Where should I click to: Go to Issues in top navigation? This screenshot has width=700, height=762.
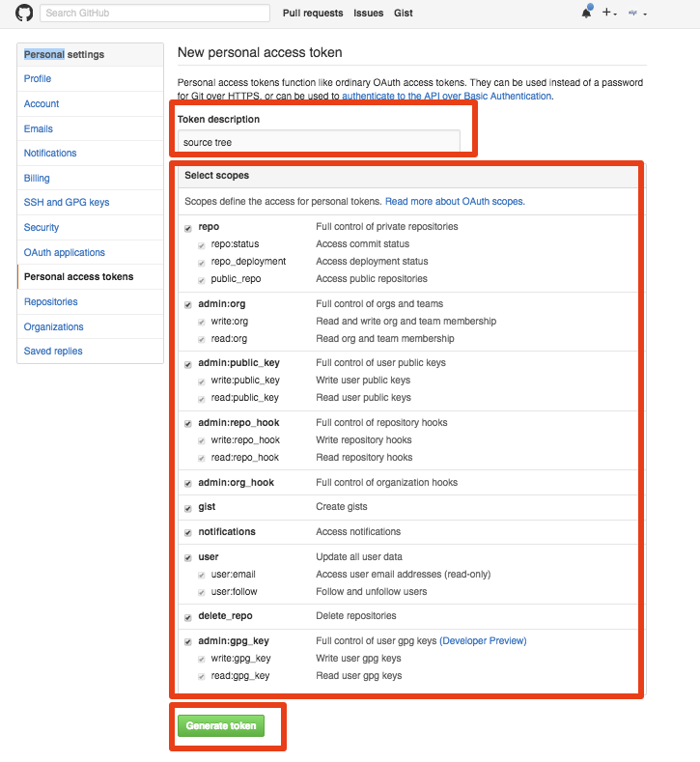point(369,14)
